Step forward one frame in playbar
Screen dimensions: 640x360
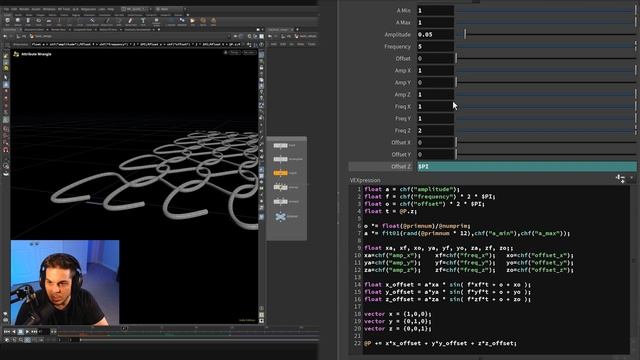tap(34, 331)
